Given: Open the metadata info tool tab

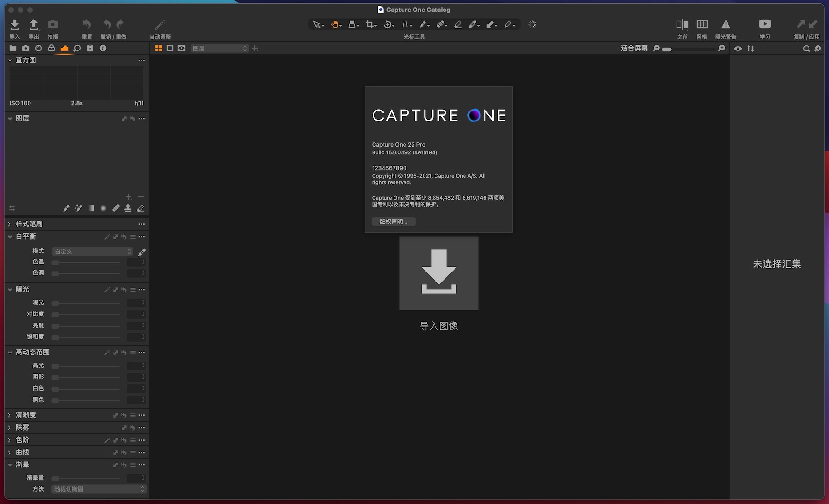Looking at the screenshot, I should 103,48.
